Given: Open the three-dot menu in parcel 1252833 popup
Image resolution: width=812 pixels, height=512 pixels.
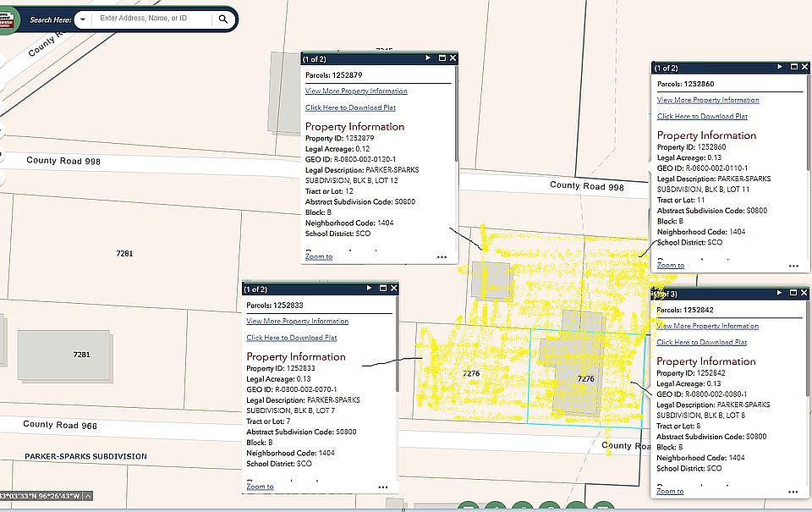Looking at the screenshot, I should (x=382, y=487).
